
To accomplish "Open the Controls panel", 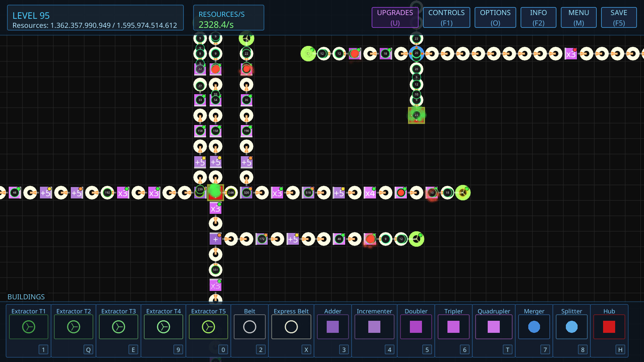I will click(x=446, y=17).
